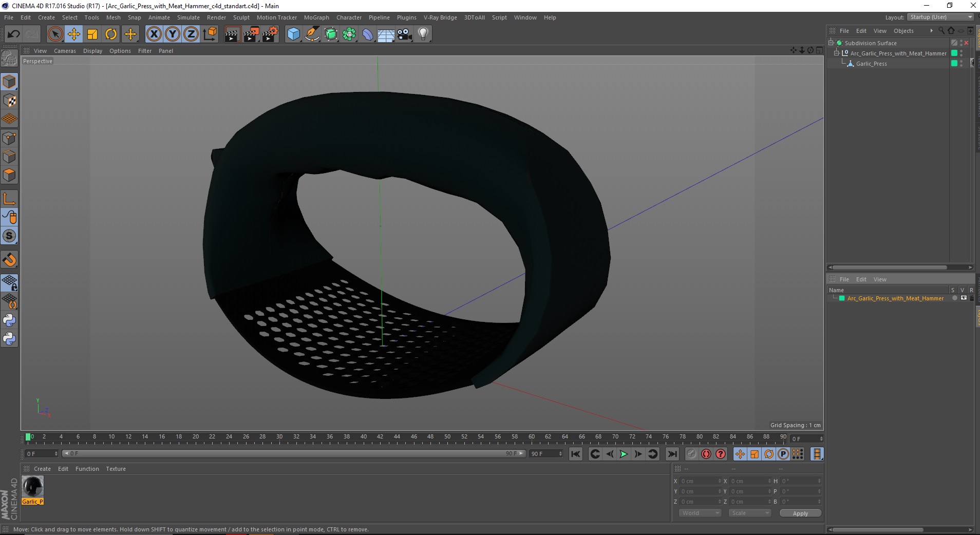The width and height of the screenshot is (980, 535).
Task: Play animation forward
Action: point(624,454)
